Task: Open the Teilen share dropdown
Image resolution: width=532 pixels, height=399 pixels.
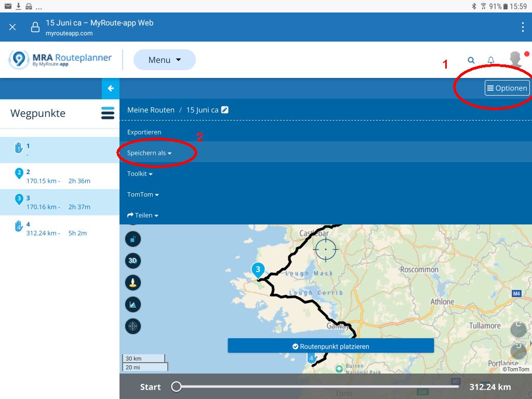Action: coord(143,215)
